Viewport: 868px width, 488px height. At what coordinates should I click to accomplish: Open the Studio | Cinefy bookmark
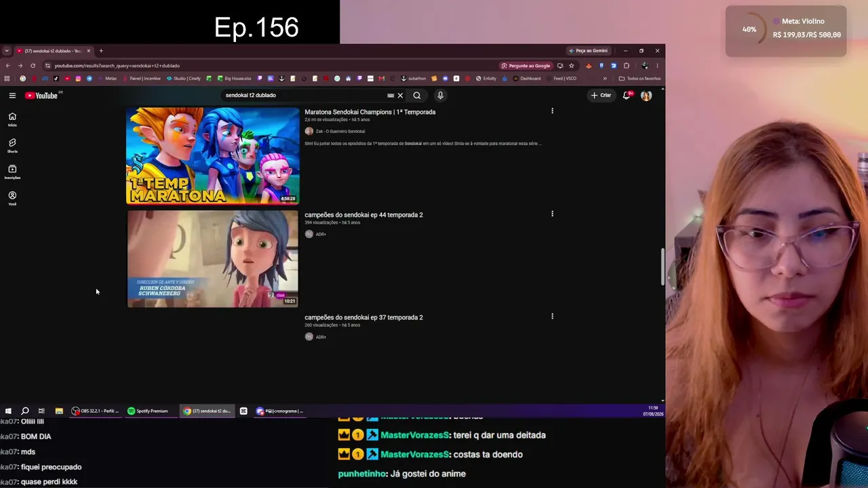(x=184, y=79)
